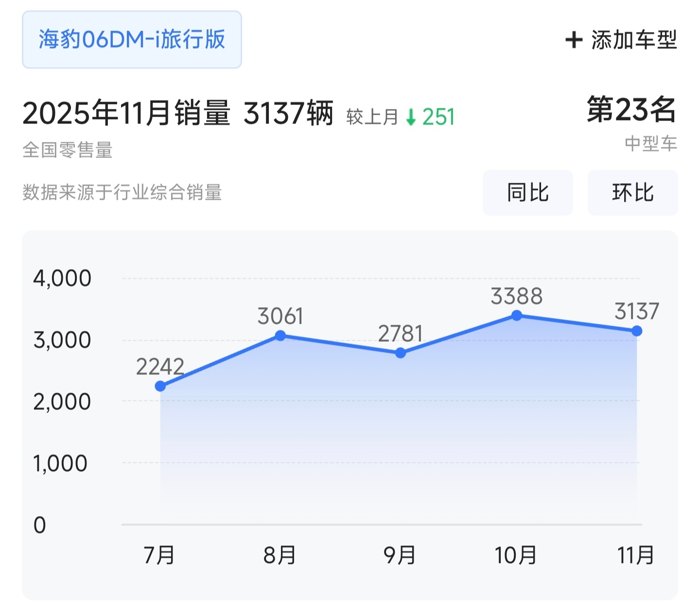Click the 10月 x-axis label
This screenshot has height=616, width=700.
[x=516, y=555]
